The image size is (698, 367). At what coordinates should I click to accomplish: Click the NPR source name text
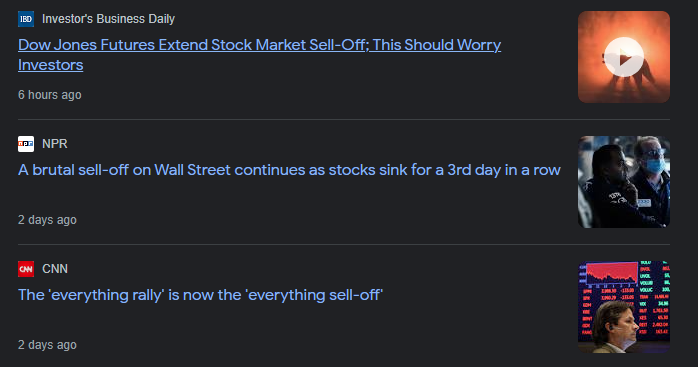coord(55,144)
